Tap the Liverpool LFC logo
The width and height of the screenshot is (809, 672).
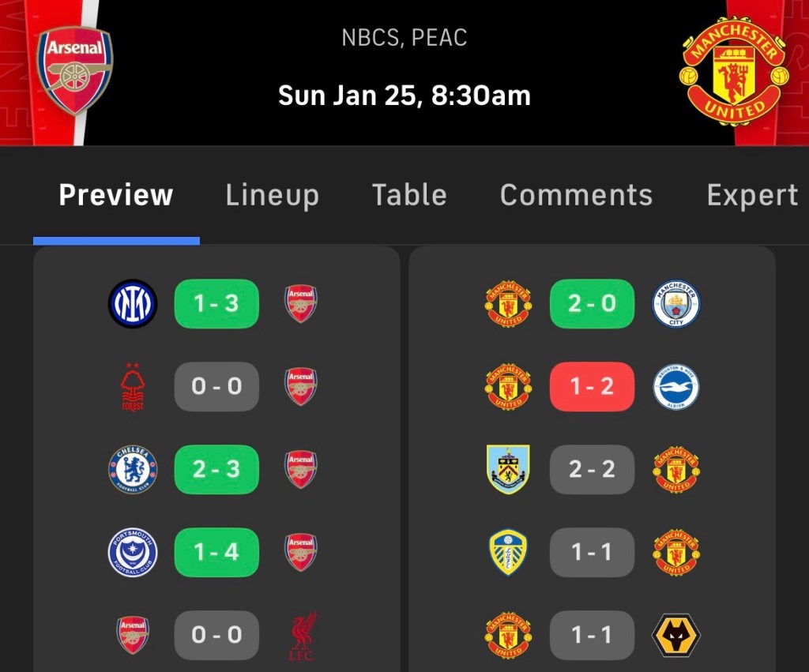[x=301, y=635]
